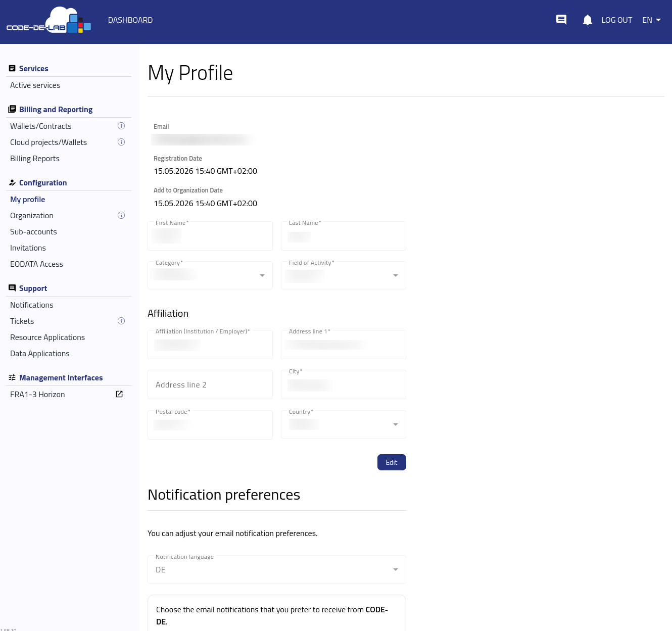Click the DASHBOARD link
This screenshot has height=631, width=672.
tap(130, 20)
